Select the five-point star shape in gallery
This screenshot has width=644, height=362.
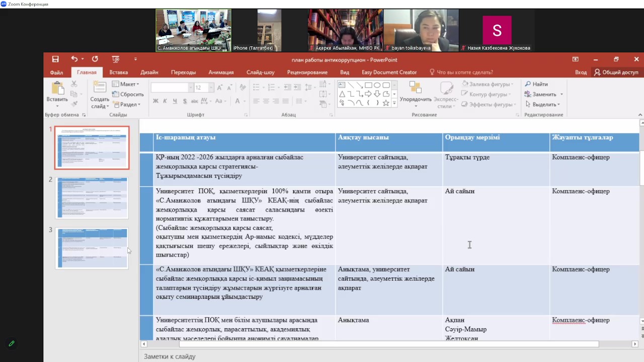pyautogui.click(x=386, y=103)
